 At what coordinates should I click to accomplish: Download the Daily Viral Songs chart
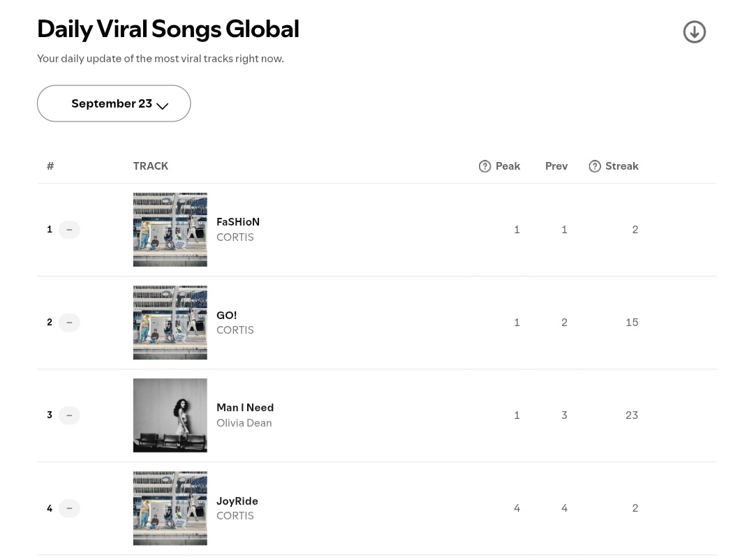(694, 31)
